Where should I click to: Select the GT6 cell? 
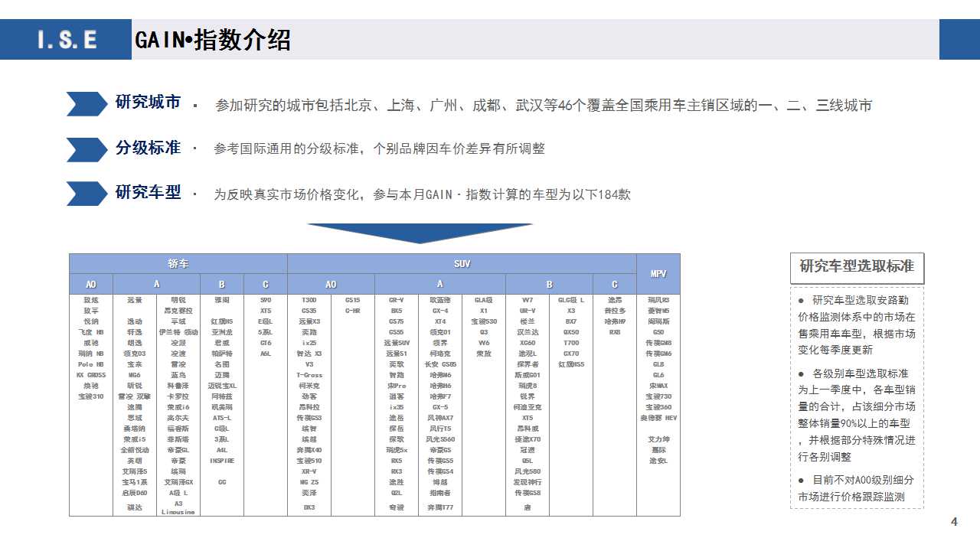tap(266, 344)
